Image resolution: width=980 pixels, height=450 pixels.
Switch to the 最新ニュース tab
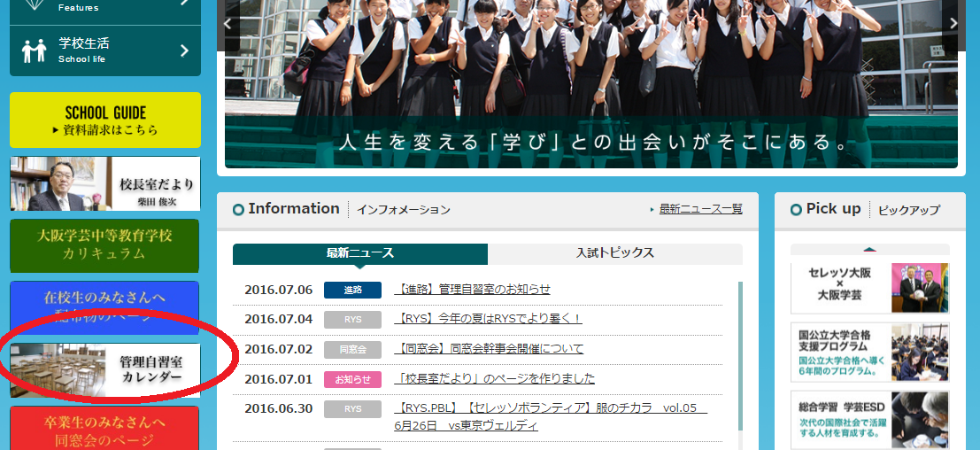click(x=359, y=253)
